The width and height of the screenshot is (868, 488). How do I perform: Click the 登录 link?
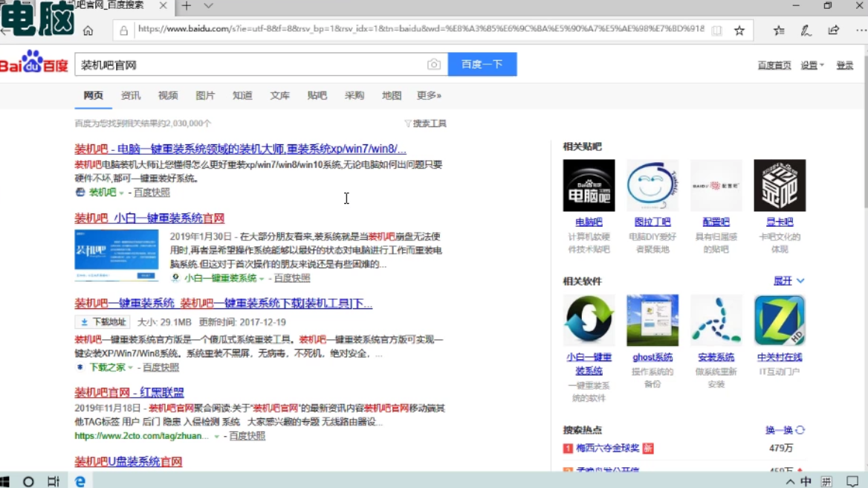(845, 65)
